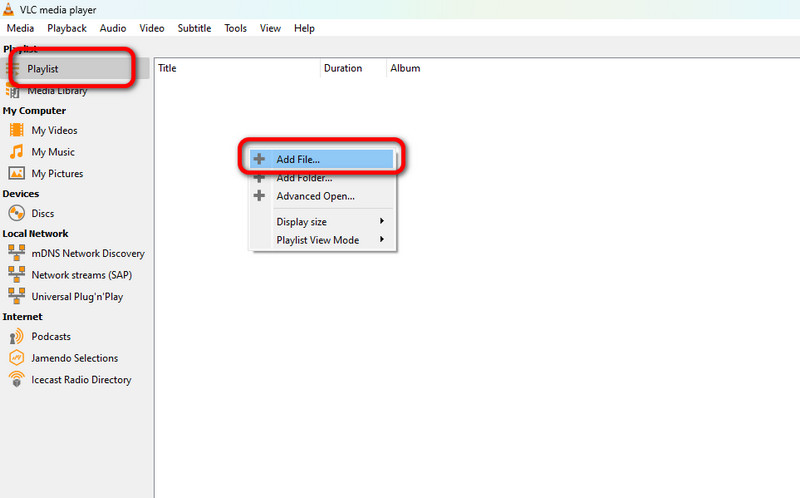Select Advanced Open in context menu
The image size is (800, 498).
tap(315, 196)
